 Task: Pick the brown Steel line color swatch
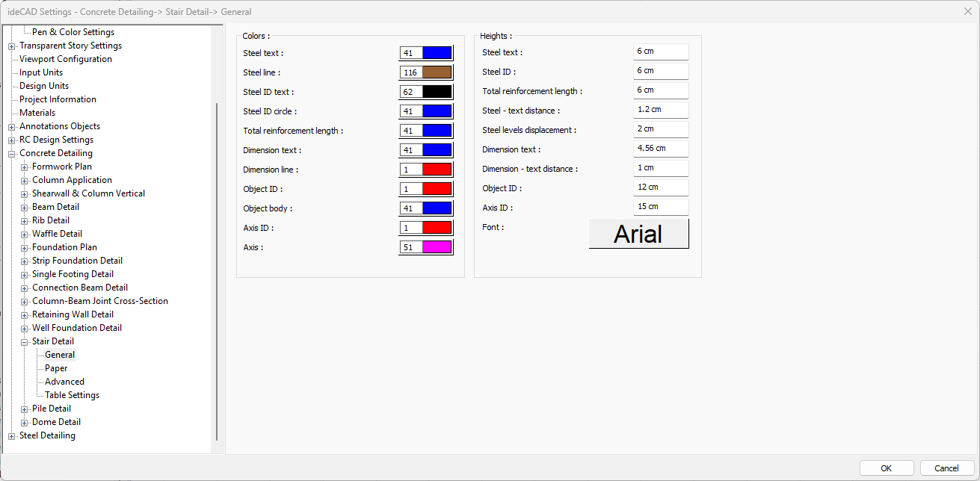437,72
